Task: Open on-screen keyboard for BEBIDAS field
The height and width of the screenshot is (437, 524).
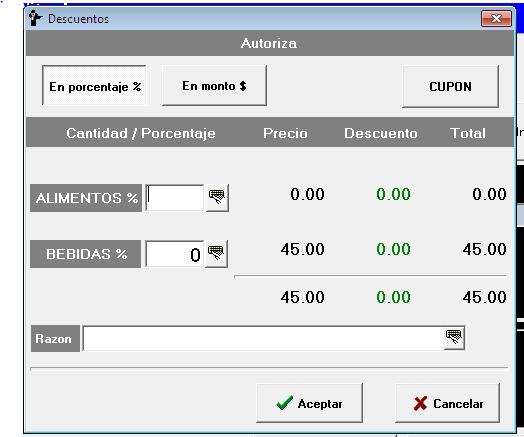Action: [x=216, y=254]
